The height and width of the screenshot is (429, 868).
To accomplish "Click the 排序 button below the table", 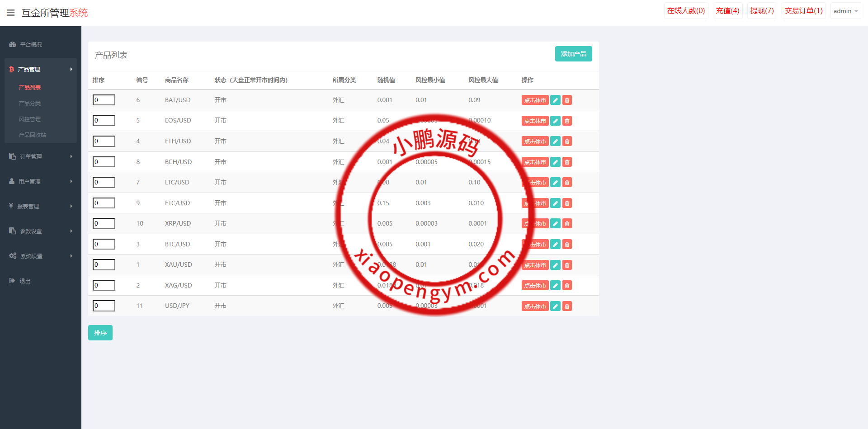I will tap(100, 333).
